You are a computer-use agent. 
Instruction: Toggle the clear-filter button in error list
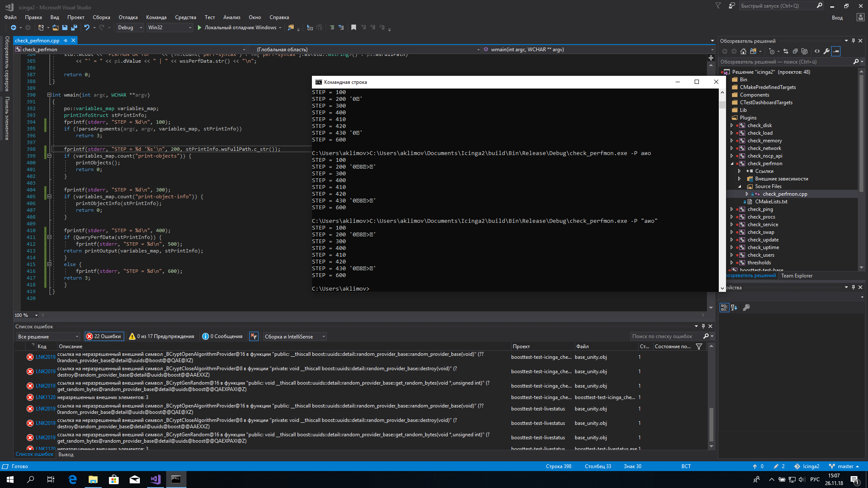[254, 336]
